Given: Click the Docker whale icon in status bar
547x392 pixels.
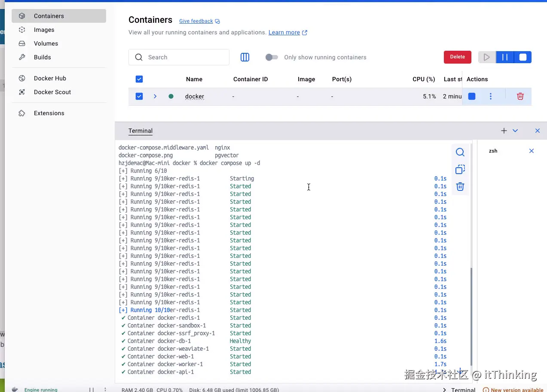Looking at the screenshot, I should [15, 389].
